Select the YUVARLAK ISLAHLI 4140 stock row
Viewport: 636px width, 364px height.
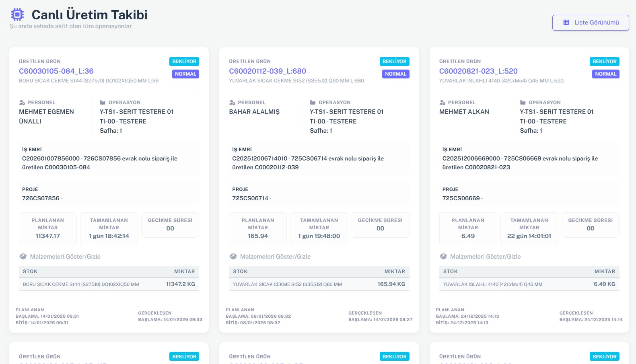(x=529, y=284)
